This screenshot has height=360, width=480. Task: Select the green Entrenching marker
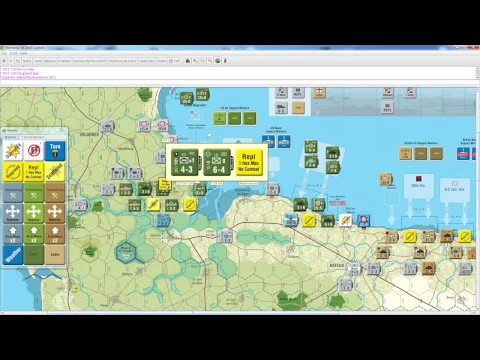(34, 193)
